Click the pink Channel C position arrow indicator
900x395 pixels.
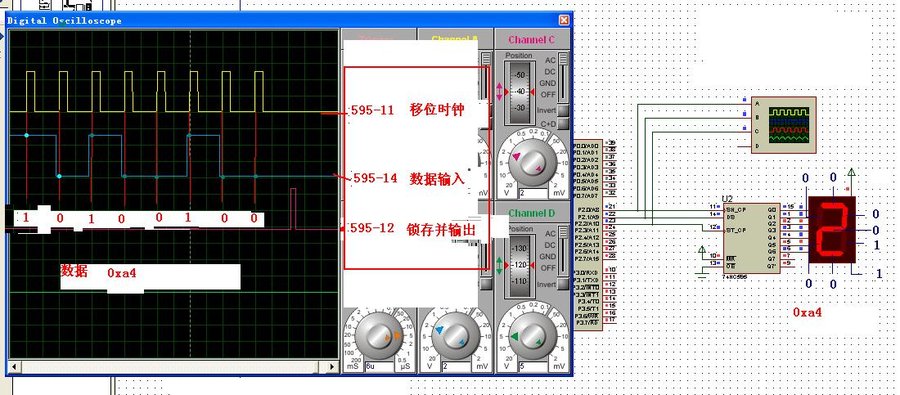pyautogui.click(x=499, y=92)
